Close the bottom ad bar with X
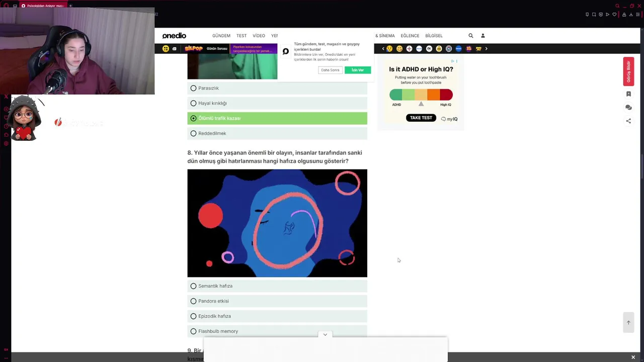 [x=633, y=357]
